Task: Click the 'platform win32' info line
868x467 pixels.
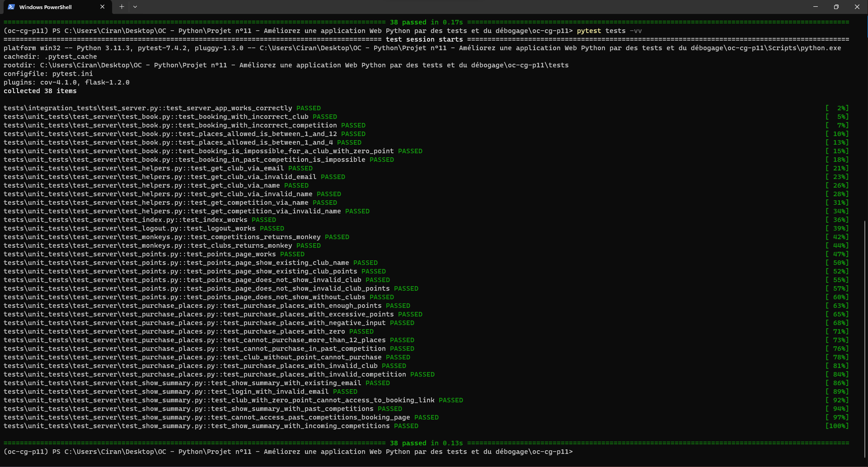Action: point(422,48)
